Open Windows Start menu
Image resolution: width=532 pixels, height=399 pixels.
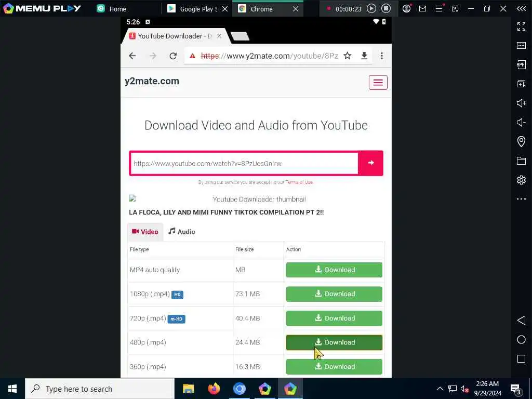click(12, 389)
